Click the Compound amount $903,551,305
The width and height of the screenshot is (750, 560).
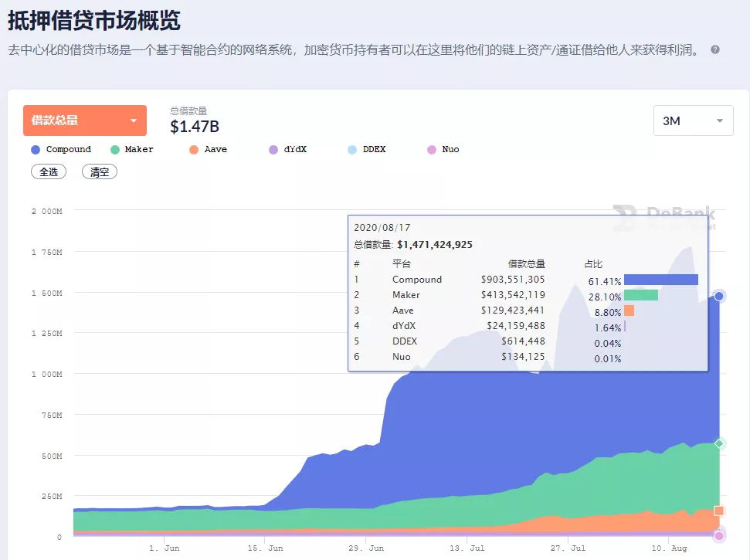[513, 280]
